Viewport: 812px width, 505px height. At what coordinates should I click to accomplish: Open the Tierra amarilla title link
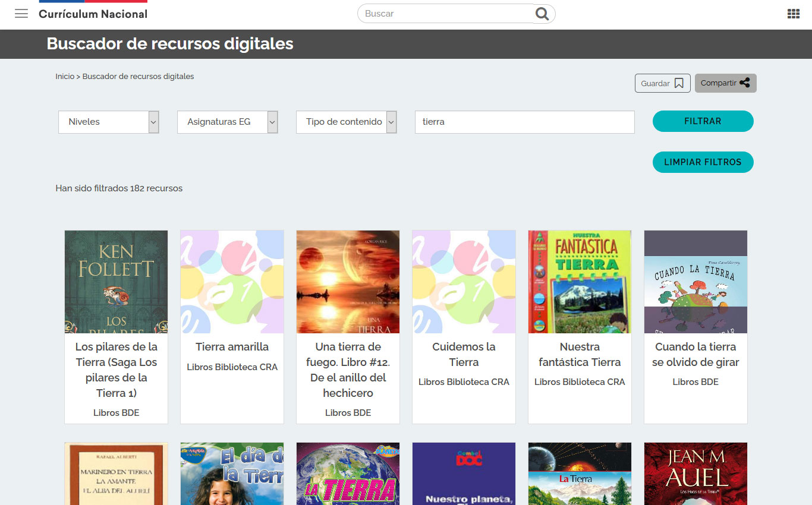point(232,347)
